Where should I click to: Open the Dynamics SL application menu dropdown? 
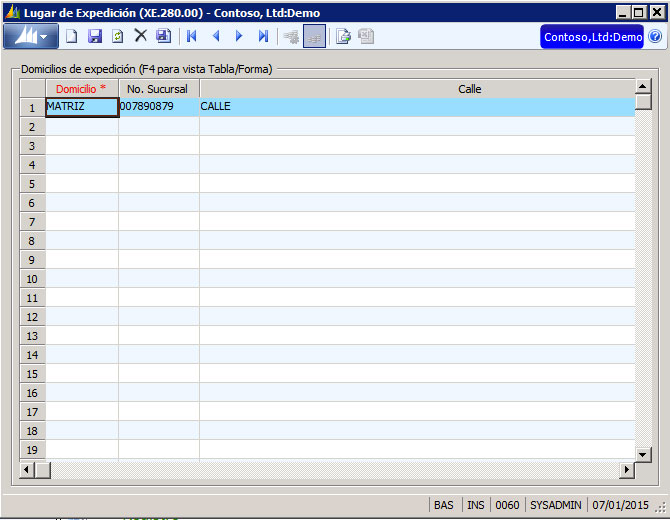[31, 36]
